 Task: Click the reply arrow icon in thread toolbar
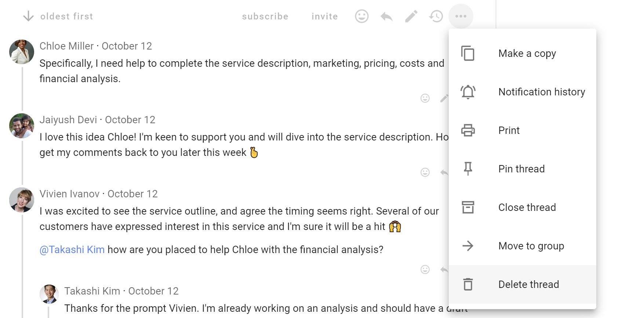pyautogui.click(x=386, y=16)
